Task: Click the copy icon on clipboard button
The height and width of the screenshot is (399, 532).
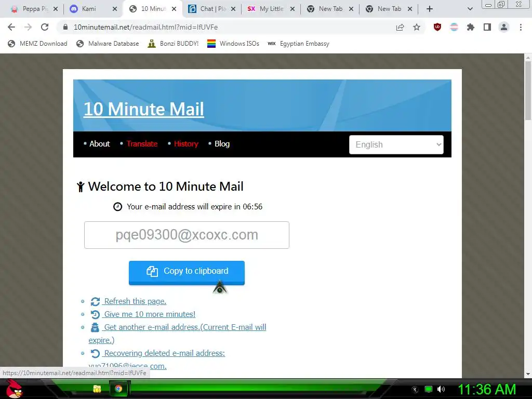Action: [152, 271]
